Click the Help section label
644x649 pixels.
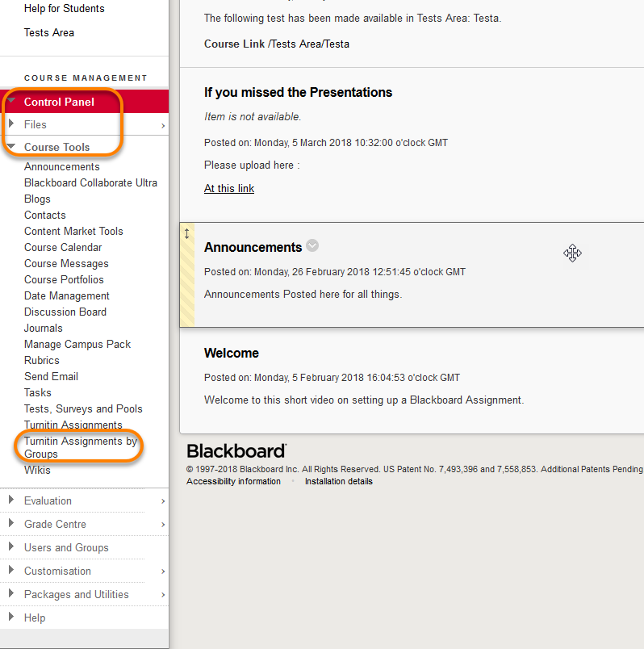(35, 618)
